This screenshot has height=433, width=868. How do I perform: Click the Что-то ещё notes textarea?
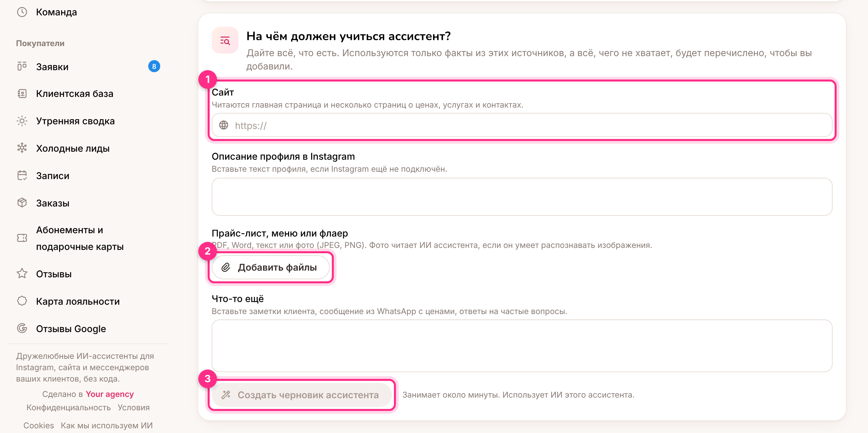pyautogui.click(x=522, y=346)
